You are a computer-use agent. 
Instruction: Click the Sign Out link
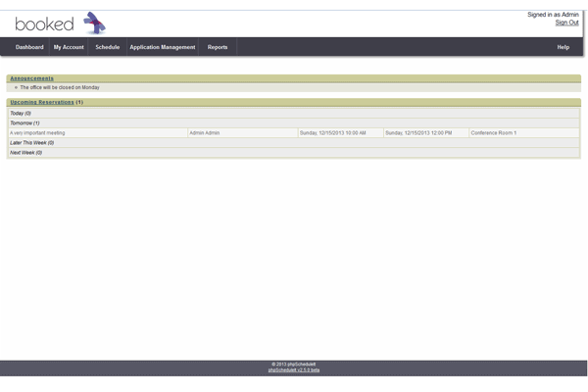[566, 23]
